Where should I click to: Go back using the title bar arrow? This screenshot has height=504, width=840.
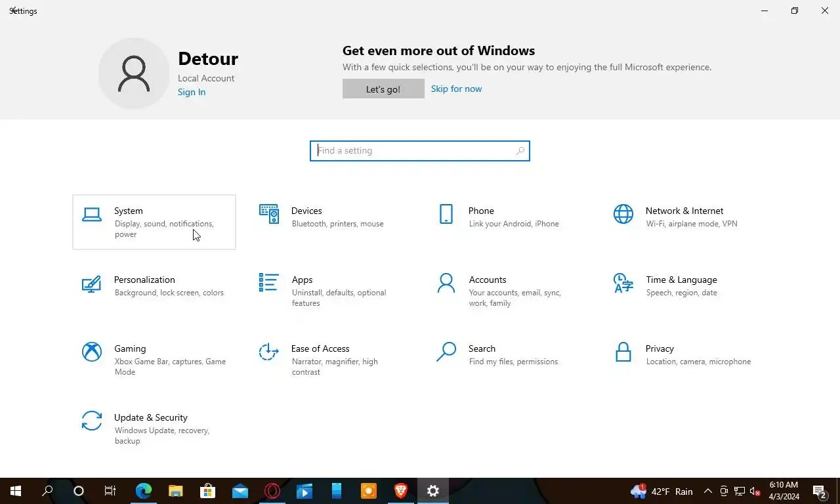click(x=13, y=10)
